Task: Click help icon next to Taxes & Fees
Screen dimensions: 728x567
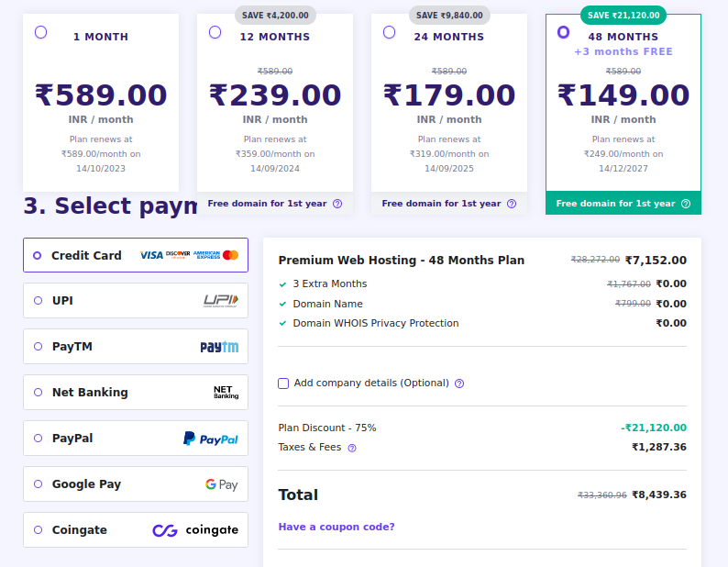Action: [352, 448]
